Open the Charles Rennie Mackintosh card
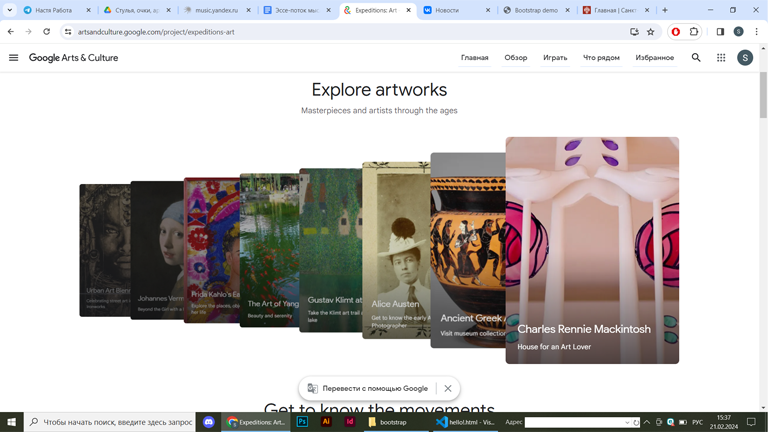 click(x=592, y=250)
